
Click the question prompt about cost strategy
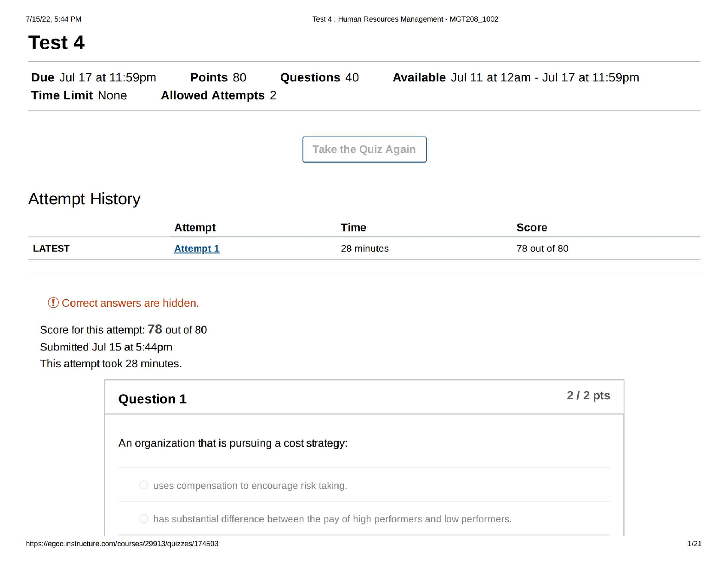point(233,443)
